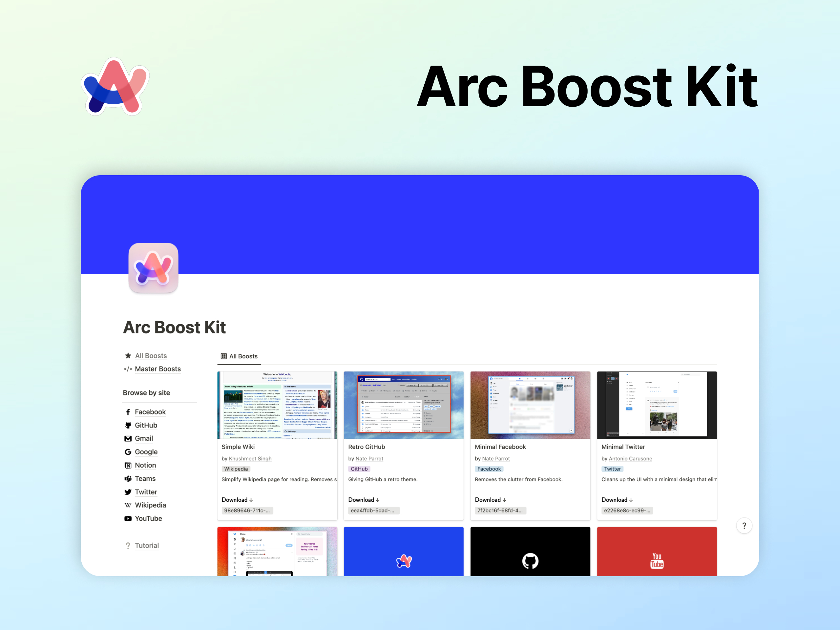Click the Notion icon in sidebar
Viewport: 840px width, 630px height.
128,465
